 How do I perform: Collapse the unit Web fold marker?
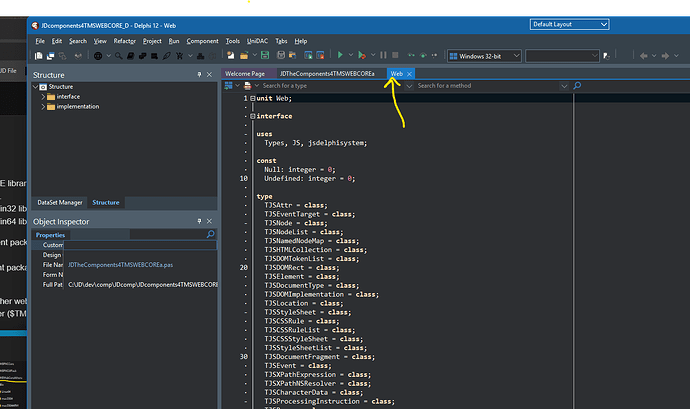253,99
